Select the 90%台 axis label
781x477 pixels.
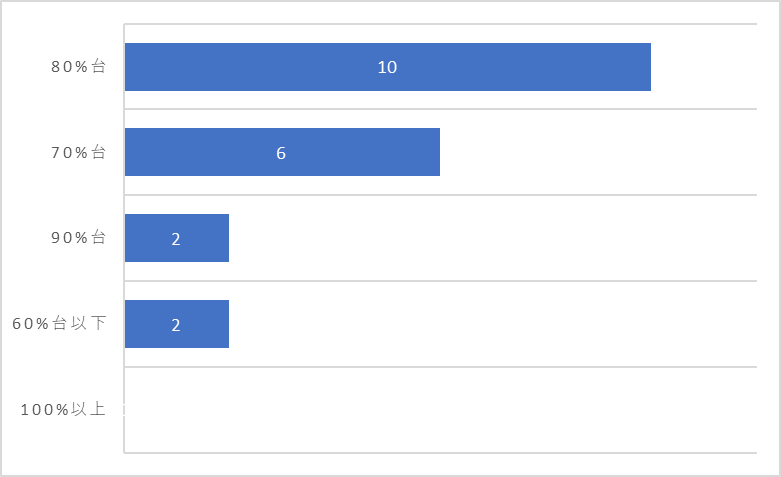pos(79,238)
